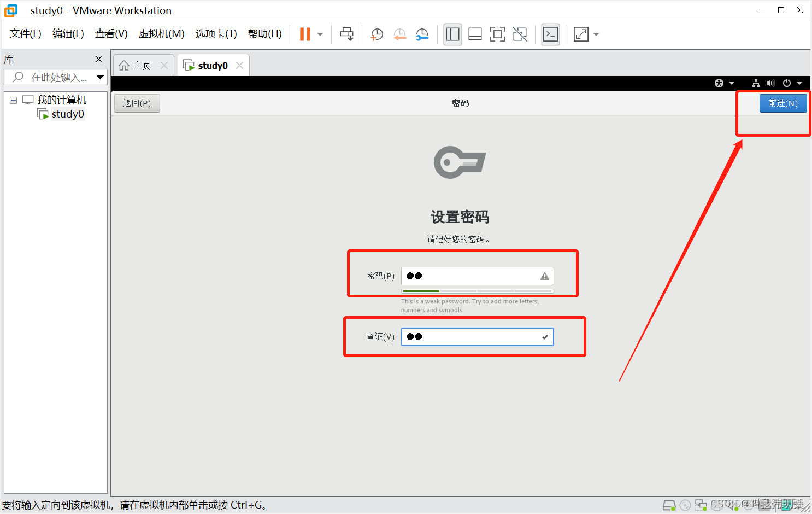Screen dimensions: 812x514
Task: Click the hard disk status icon
Action: pyautogui.click(x=669, y=505)
